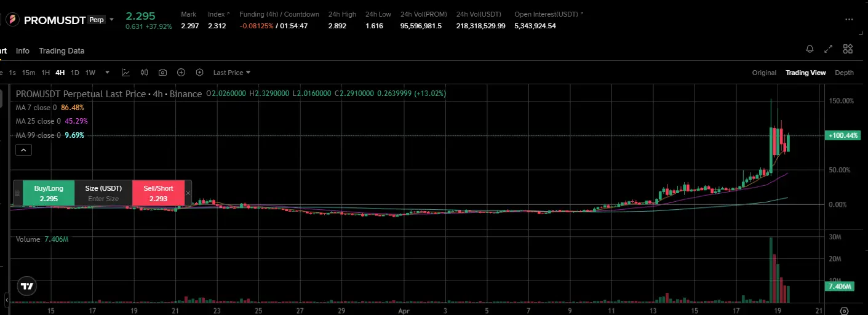Switch to the Trading Data tab
This screenshot has height=315, width=868.
pos(62,51)
